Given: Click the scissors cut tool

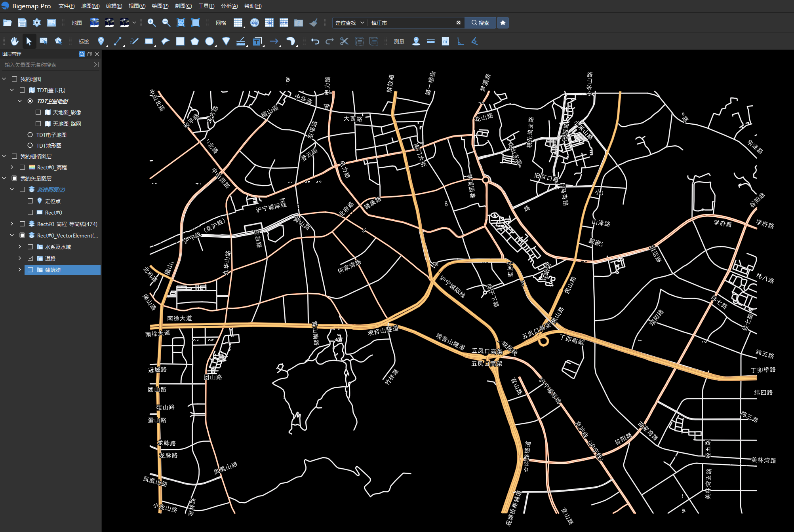Looking at the screenshot, I should pyautogui.click(x=344, y=41).
